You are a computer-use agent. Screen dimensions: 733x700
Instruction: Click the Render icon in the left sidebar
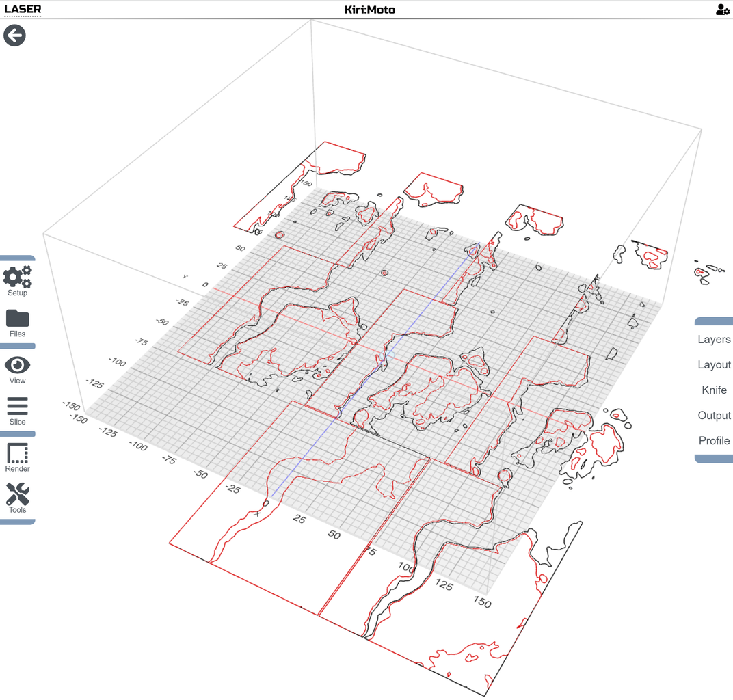(17, 454)
